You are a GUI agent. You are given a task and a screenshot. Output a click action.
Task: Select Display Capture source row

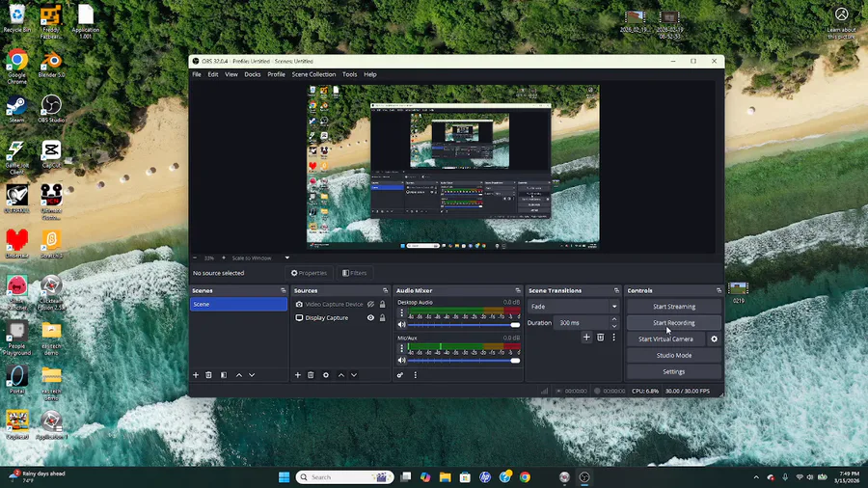pos(340,318)
